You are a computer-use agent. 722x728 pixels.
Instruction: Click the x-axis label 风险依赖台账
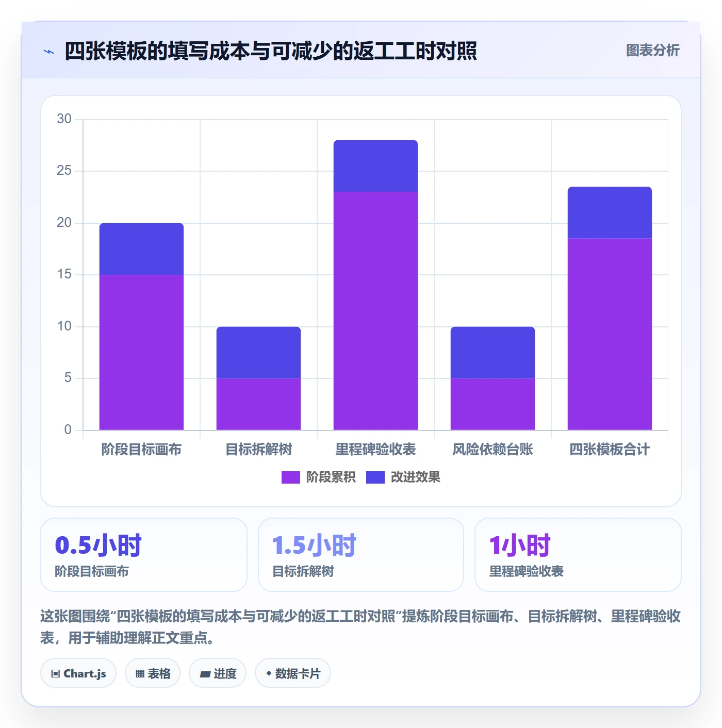493,450
